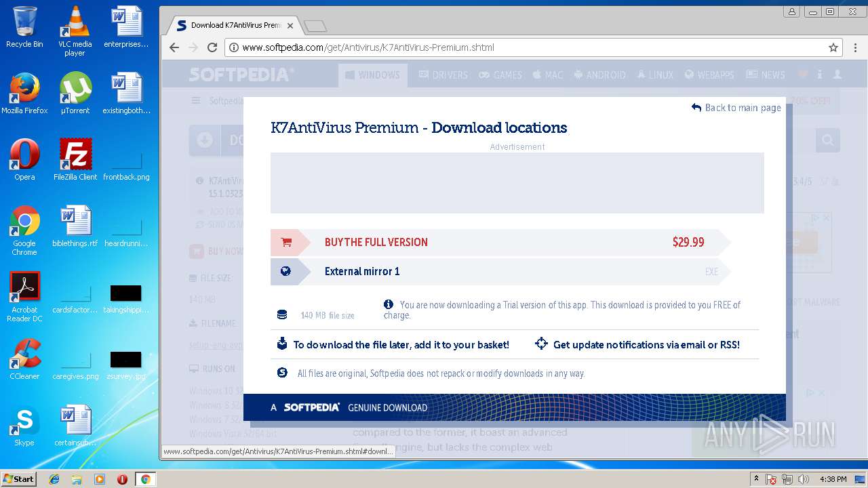Image resolution: width=868 pixels, height=488 pixels.
Task: Click the basket download icon
Action: [x=282, y=344]
